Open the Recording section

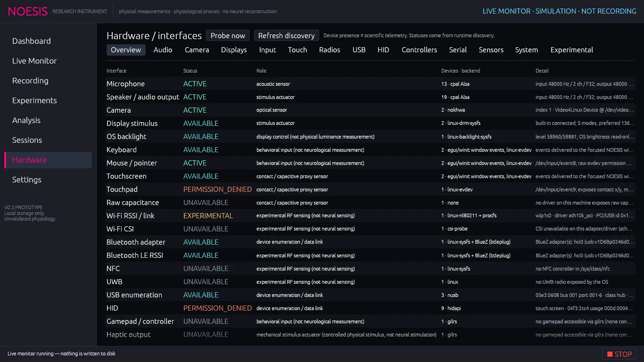(x=30, y=81)
